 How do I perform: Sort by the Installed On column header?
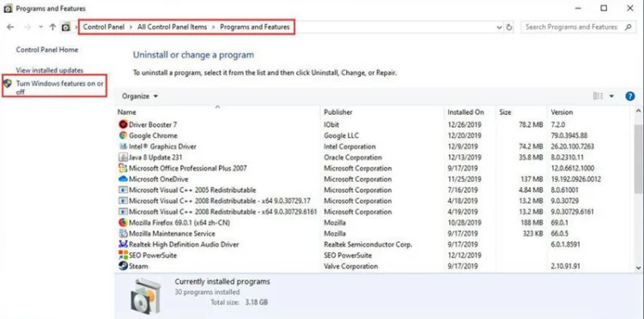470,112
